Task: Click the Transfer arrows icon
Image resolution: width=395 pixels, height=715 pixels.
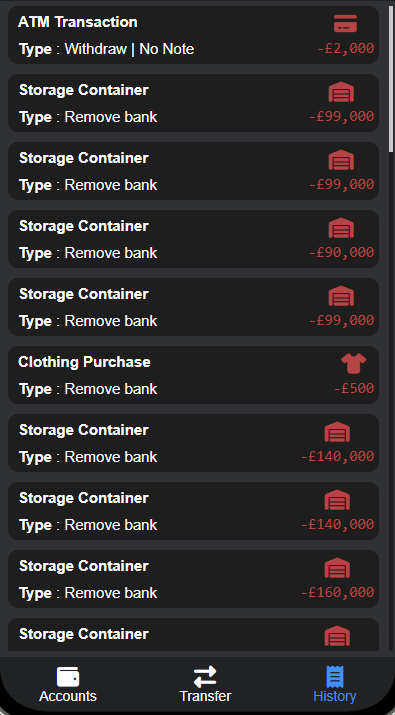Action: point(205,677)
